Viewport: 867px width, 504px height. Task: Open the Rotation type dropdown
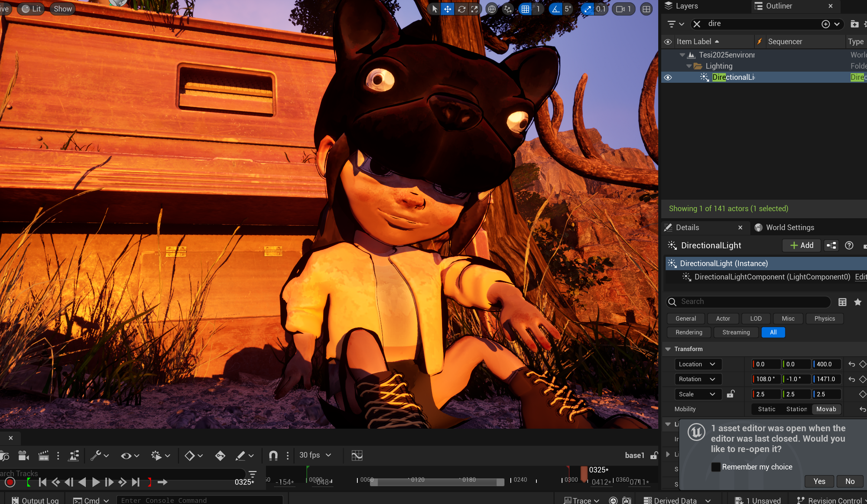pyautogui.click(x=698, y=379)
